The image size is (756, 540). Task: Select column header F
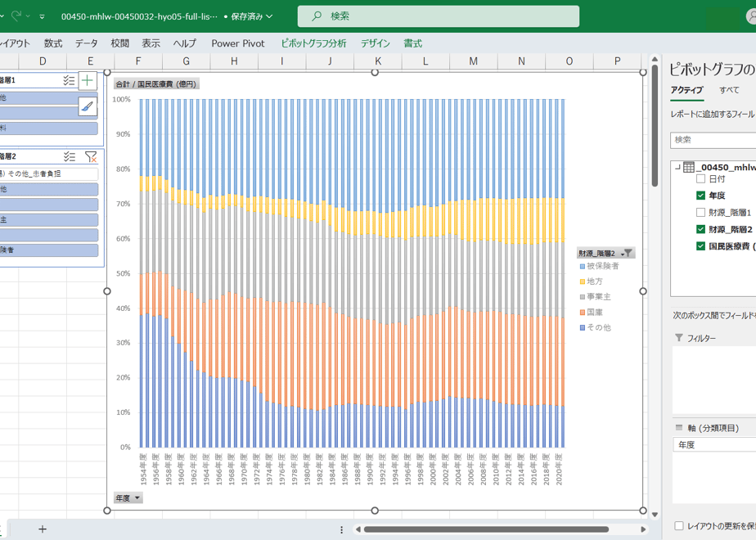(138, 61)
